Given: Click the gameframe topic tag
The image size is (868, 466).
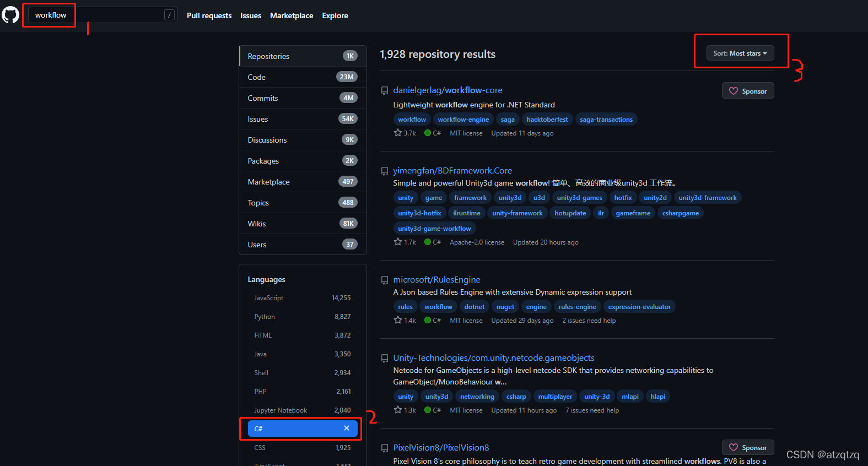Looking at the screenshot, I should click(633, 213).
